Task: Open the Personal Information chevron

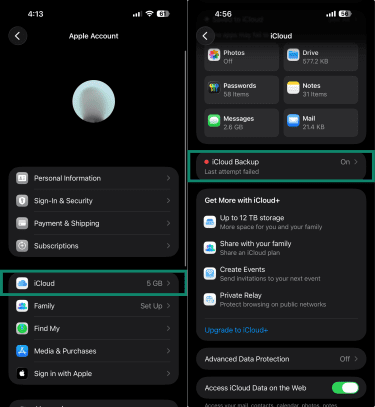Action: pyautogui.click(x=168, y=178)
